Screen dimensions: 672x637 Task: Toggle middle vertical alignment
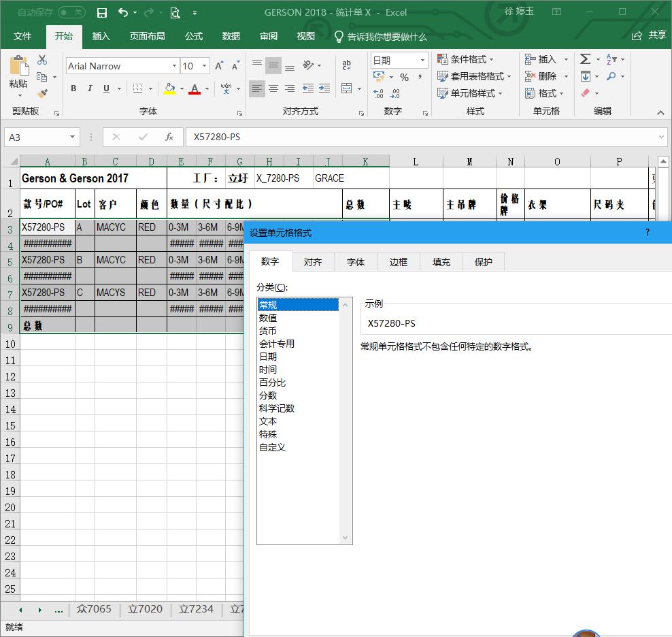[x=273, y=65]
